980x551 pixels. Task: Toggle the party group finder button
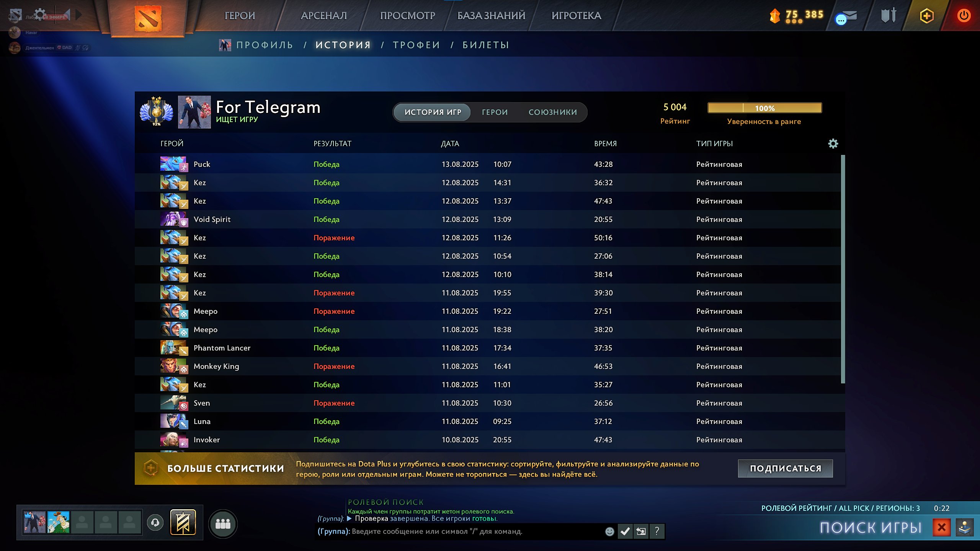[x=223, y=523]
